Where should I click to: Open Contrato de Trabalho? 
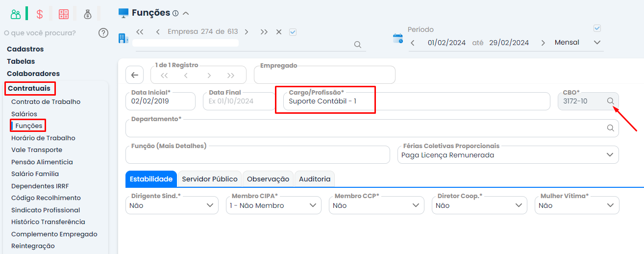[46, 102]
